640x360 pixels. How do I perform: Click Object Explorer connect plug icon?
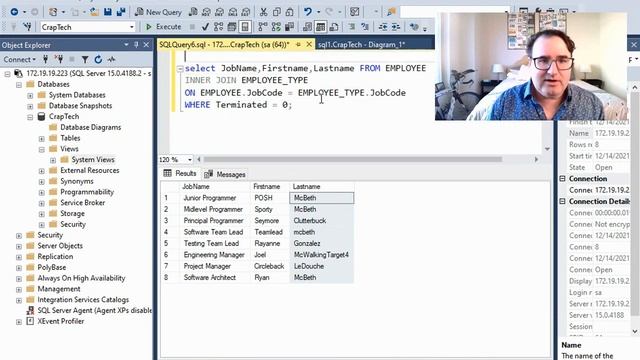pos(45,60)
